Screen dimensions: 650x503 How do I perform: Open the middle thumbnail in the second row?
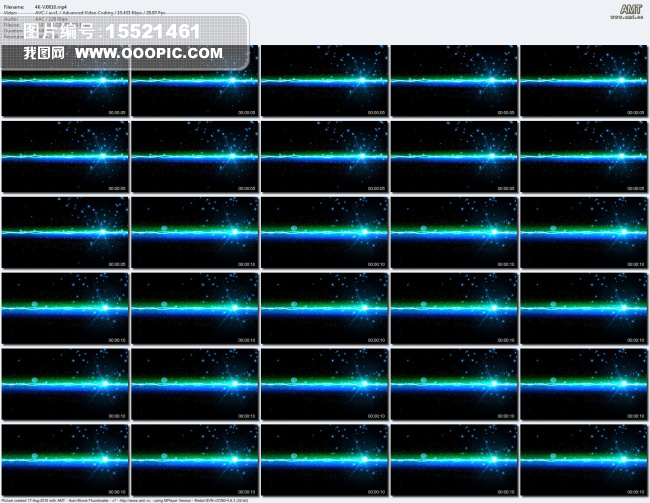click(x=325, y=156)
